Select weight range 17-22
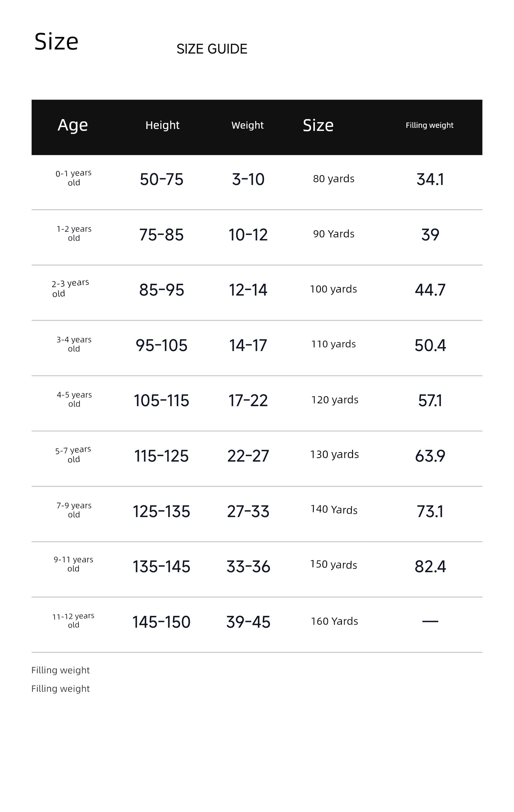This screenshot has height=812, width=514. [x=248, y=401]
